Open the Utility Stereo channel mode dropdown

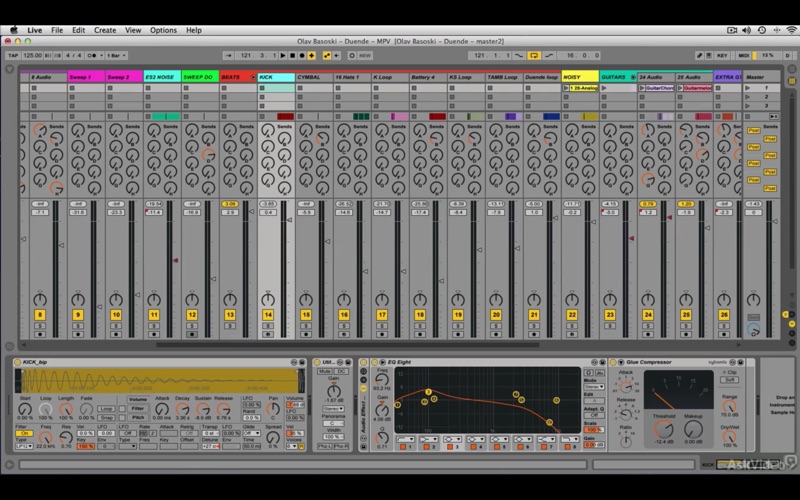tap(333, 409)
